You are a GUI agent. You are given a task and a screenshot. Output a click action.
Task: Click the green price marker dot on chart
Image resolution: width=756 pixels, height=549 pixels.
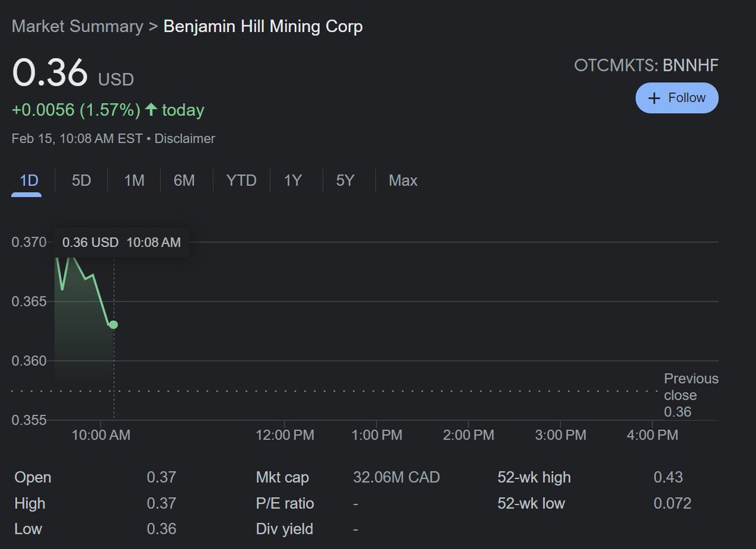click(x=113, y=325)
